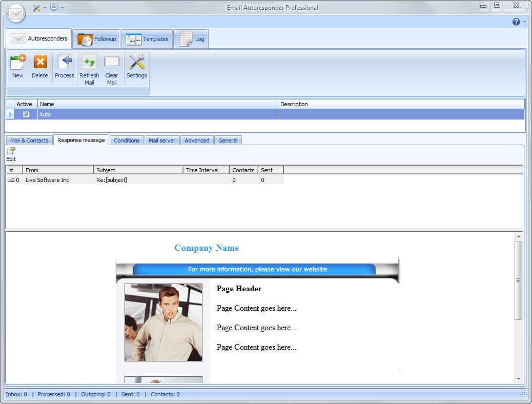Click the preview scroll down arrow
Image resolution: width=532 pixels, height=404 pixels.
[518, 378]
